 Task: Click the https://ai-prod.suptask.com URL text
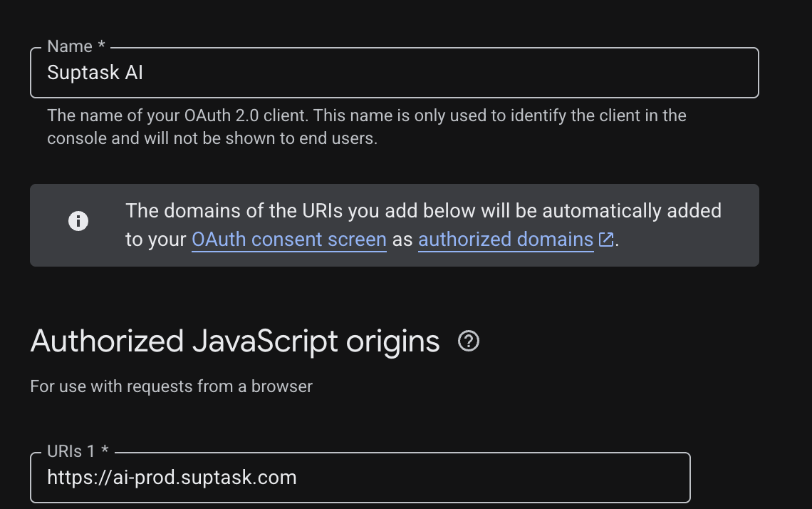172,478
